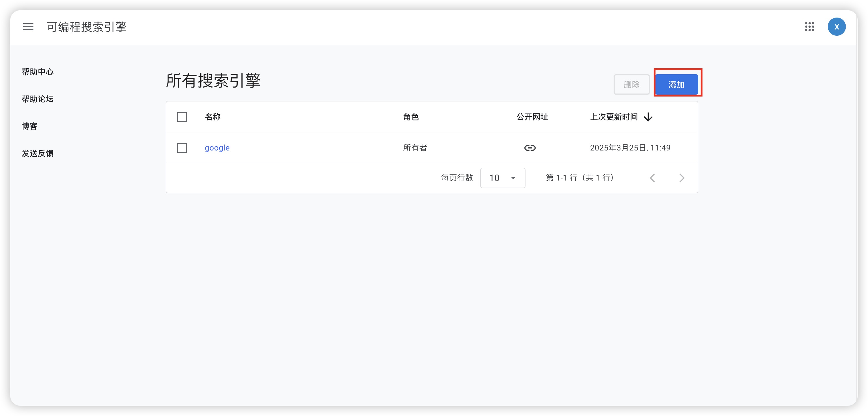The height and width of the screenshot is (416, 868).
Task: Open 帮助论坛 in the sidebar
Action: (37, 99)
